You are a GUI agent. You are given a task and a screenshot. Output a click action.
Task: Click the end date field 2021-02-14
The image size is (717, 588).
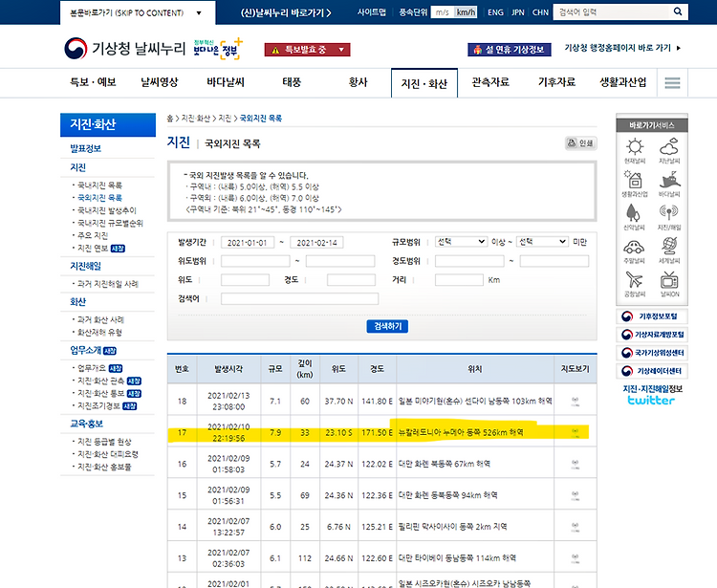pos(316,242)
